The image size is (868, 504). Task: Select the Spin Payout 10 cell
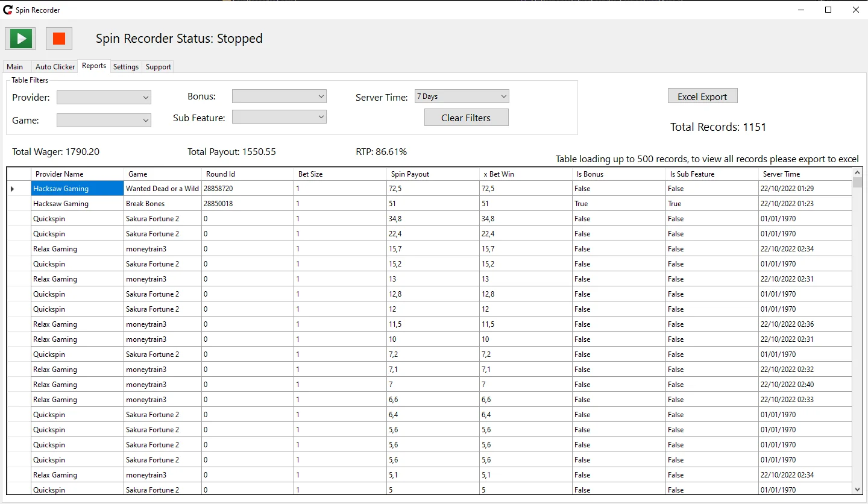point(433,339)
